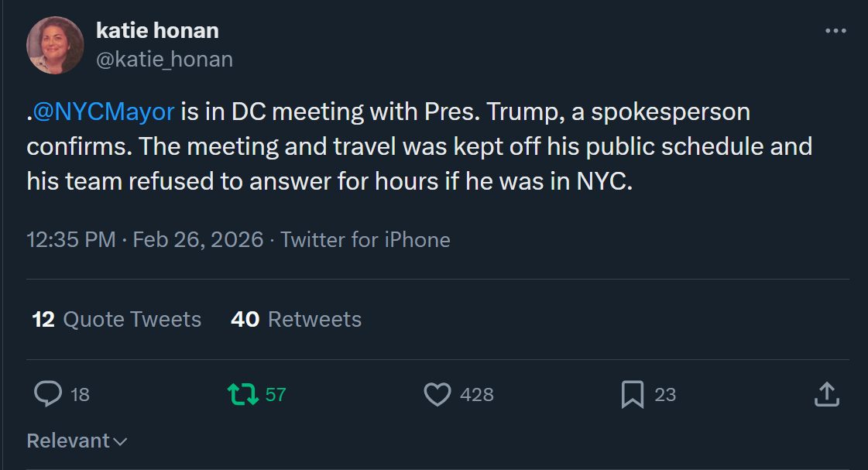This screenshot has height=470, width=868.
Task: Open katie honan's profile picture
Action: (x=55, y=45)
